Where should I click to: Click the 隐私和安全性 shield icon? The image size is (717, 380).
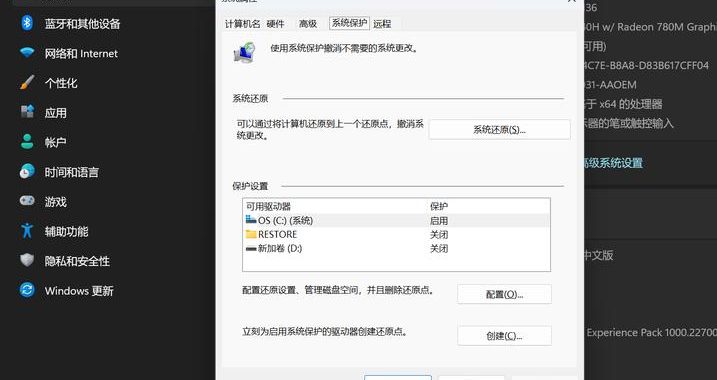[27, 260]
